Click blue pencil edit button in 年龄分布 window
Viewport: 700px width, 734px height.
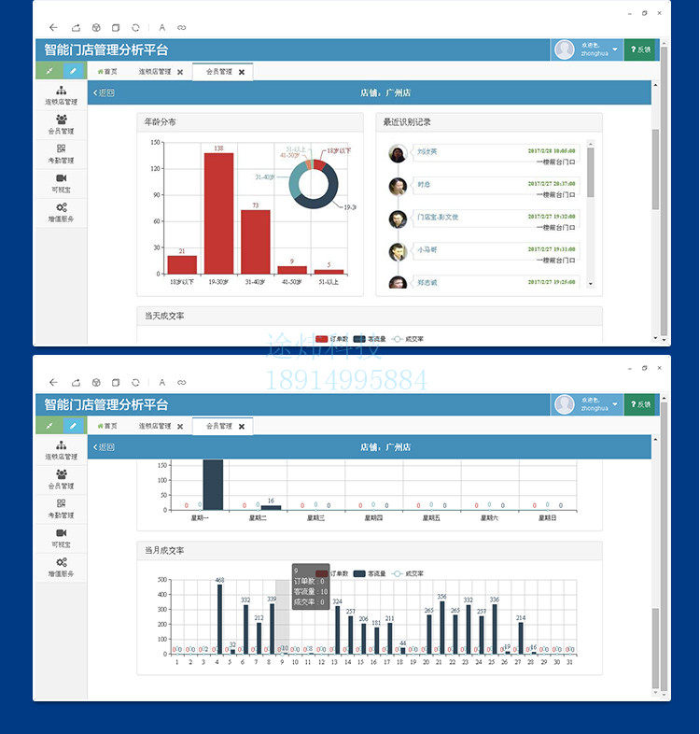tap(74, 71)
